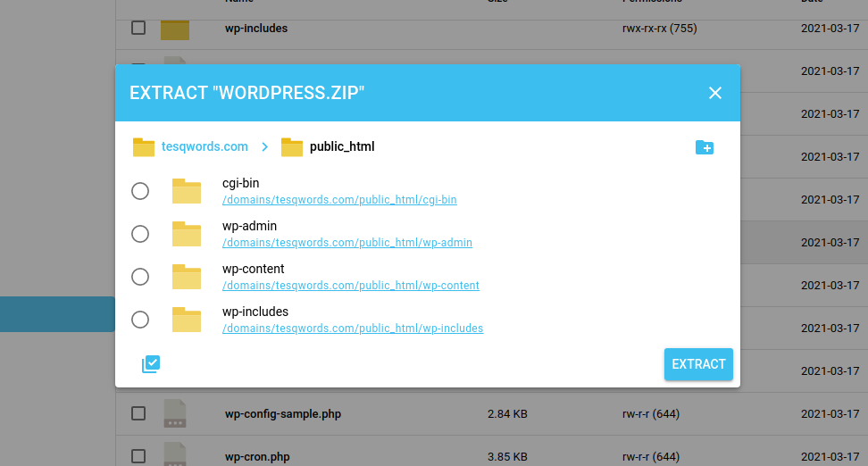This screenshot has width=868, height=466.
Task: Click the wp-cron.php file name
Action: [x=257, y=456]
